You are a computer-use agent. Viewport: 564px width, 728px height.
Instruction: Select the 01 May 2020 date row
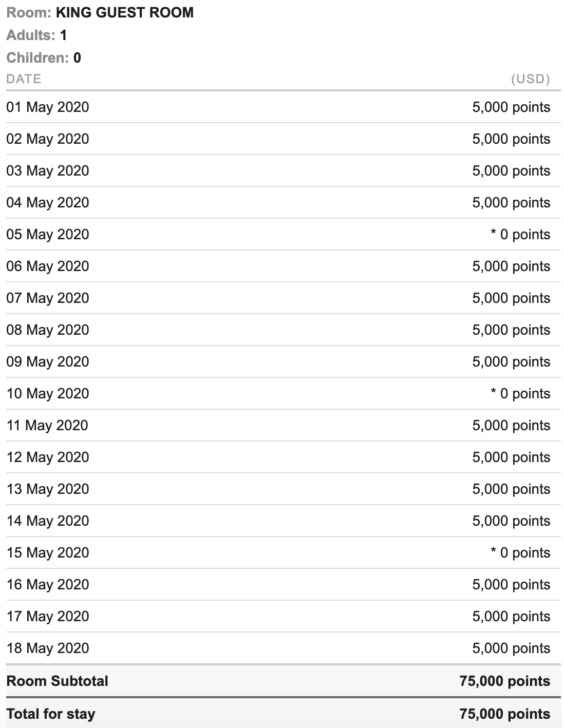[x=48, y=107]
